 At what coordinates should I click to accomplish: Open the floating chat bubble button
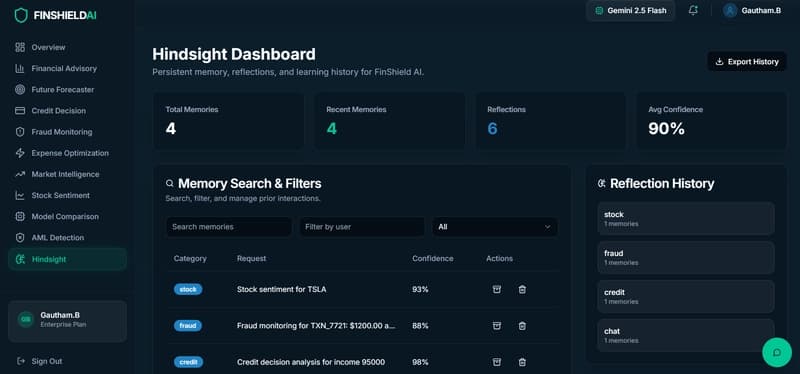[777, 352]
